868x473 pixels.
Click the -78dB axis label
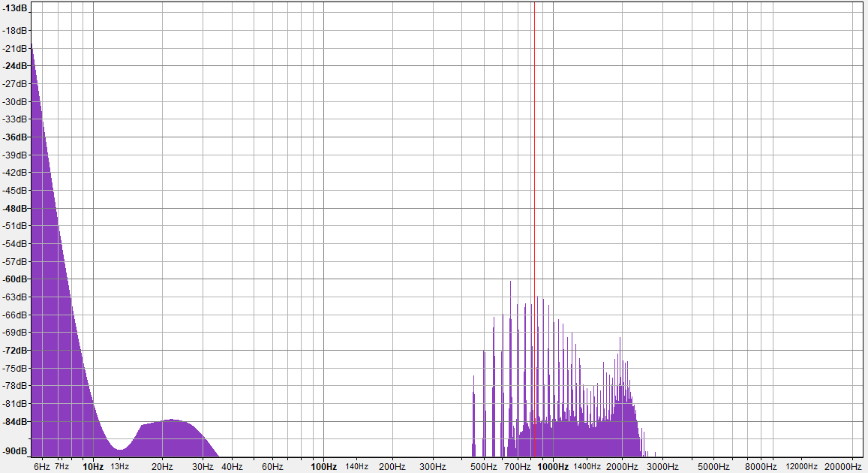[x=15, y=385]
